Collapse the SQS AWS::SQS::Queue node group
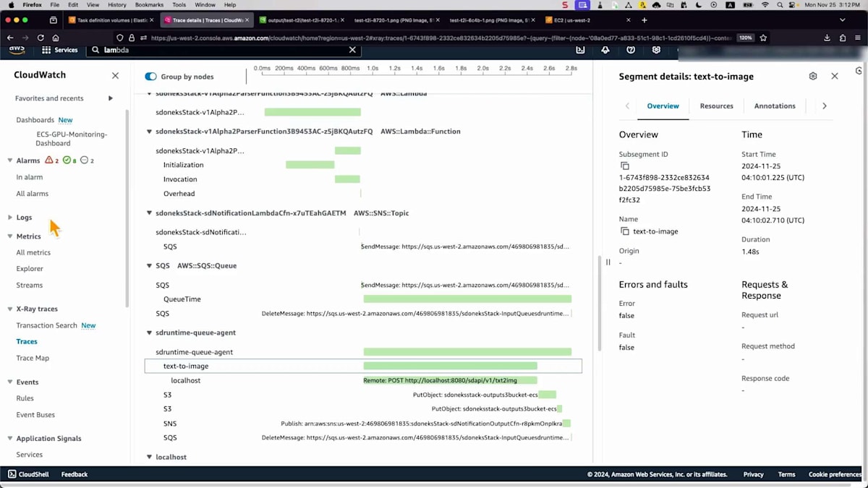Screen dimensions: 868x488 (x=150, y=266)
